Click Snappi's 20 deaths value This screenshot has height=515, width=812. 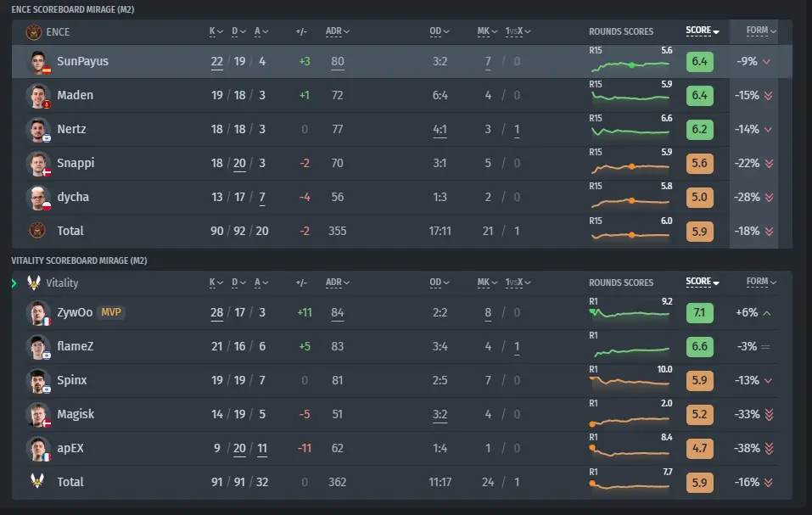pyautogui.click(x=239, y=164)
